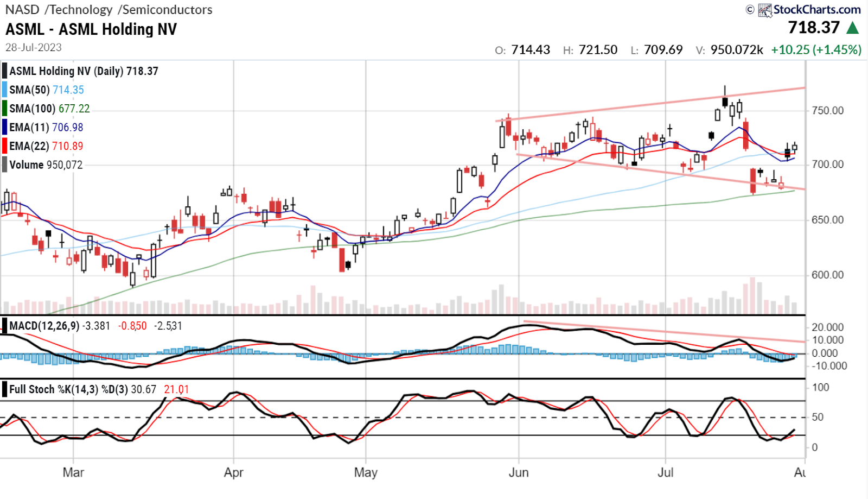Click the low price "709.69"
The height and width of the screenshot is (499, 868).
663,50
